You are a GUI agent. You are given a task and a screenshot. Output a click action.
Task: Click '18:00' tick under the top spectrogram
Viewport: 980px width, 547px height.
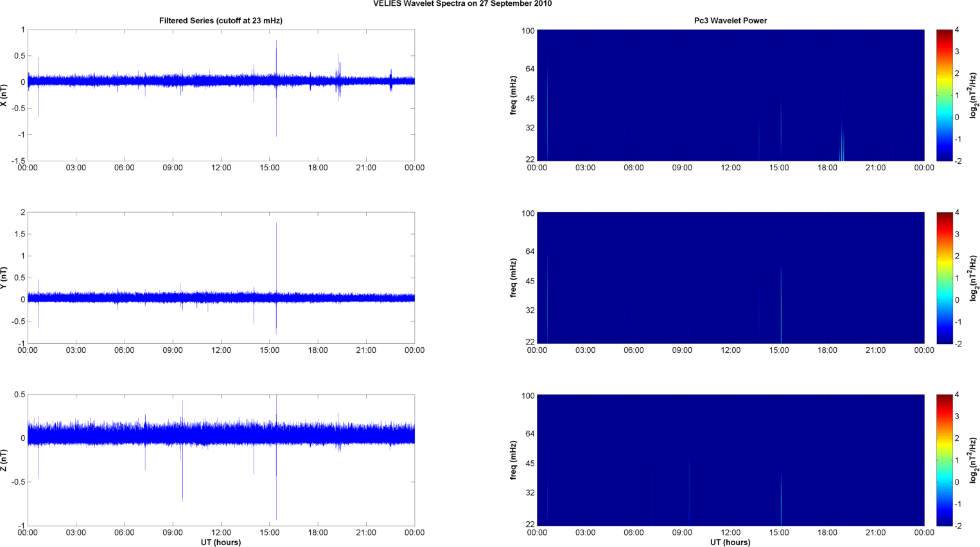(827, 168)
